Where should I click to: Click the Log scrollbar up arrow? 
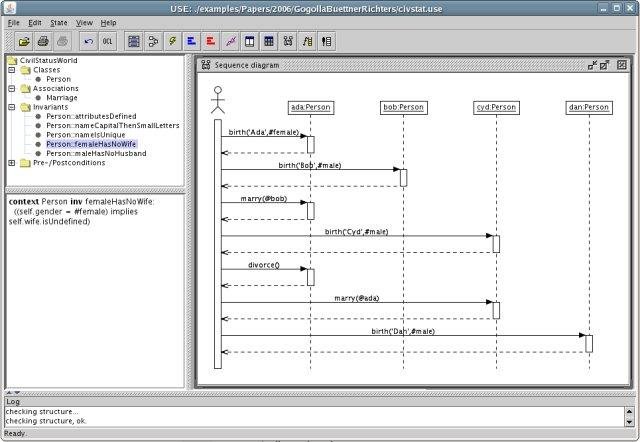coord(629,411)
